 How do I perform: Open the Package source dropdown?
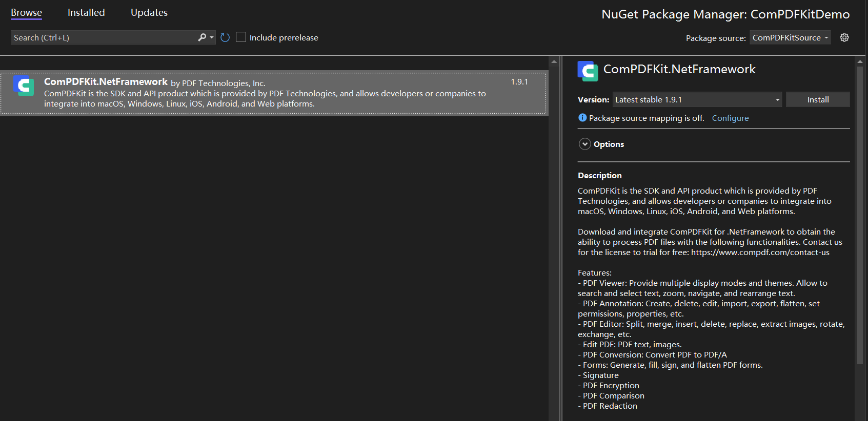tap(790, 37)
